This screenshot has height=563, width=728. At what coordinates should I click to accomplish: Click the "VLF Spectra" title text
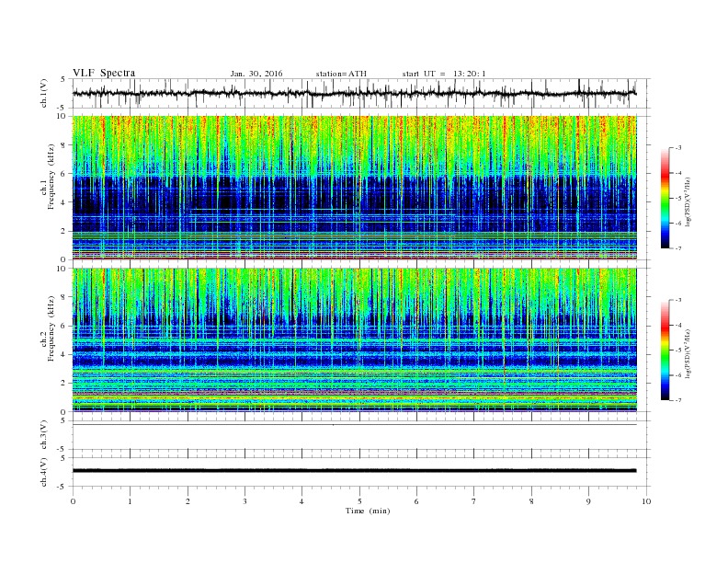coord(104,73)
